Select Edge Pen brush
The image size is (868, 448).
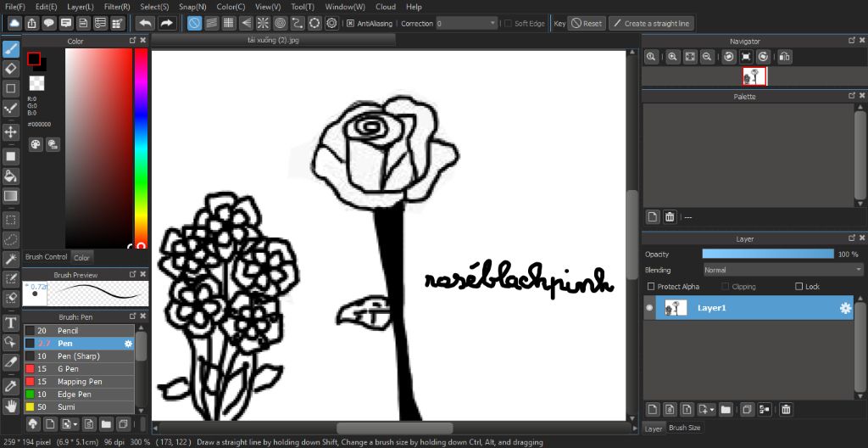click(x=79, y=395)
